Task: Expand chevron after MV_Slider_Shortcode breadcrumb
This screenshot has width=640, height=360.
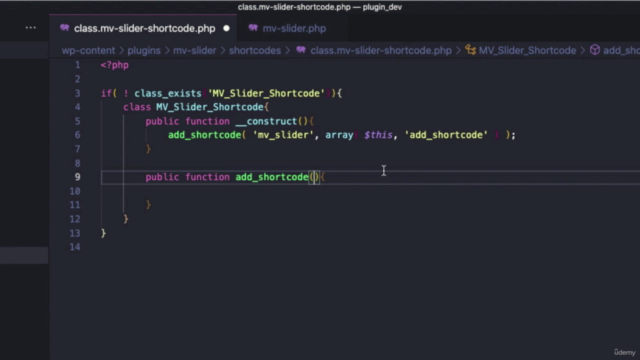Action: [x=583, y=51]
